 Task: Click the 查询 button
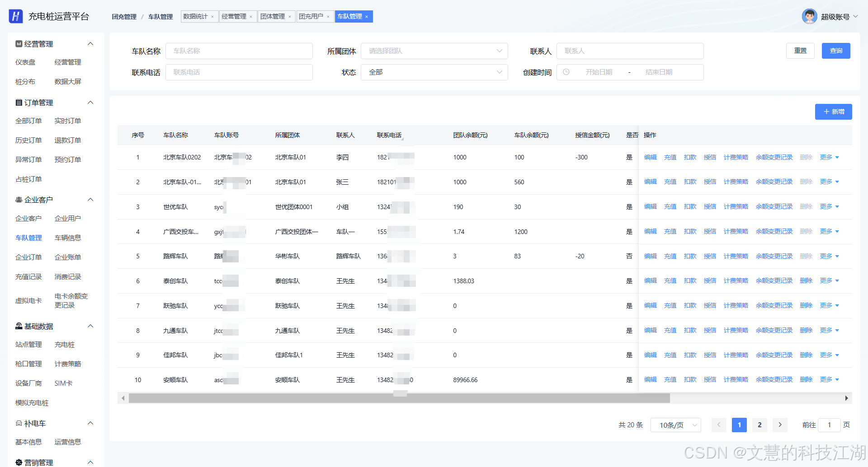pyautogui.click(x=836, y=51)
